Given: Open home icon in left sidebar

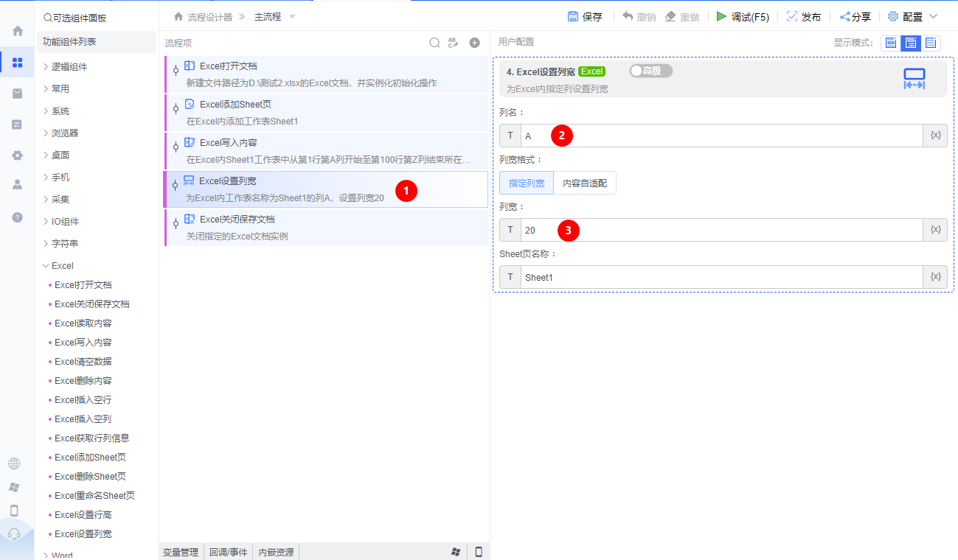Looking at the screenshot, I should point(17,31).
